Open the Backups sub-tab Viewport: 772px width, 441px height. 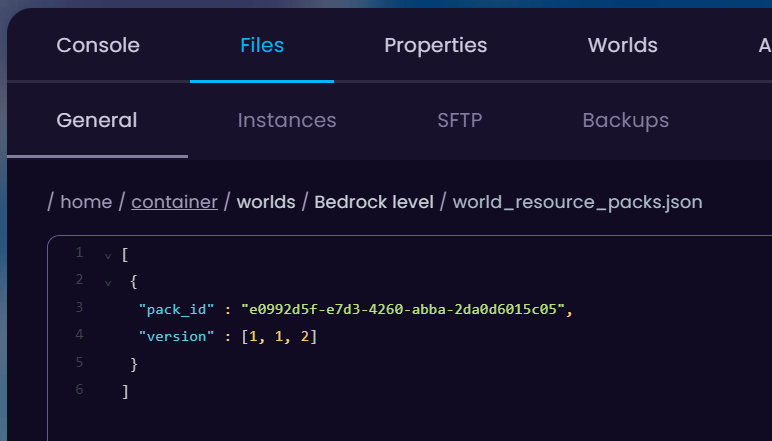(x=625, y=121)
